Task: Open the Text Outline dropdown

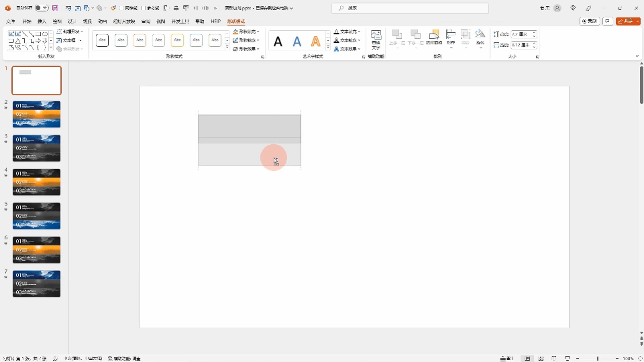Action: pos(347,40)
